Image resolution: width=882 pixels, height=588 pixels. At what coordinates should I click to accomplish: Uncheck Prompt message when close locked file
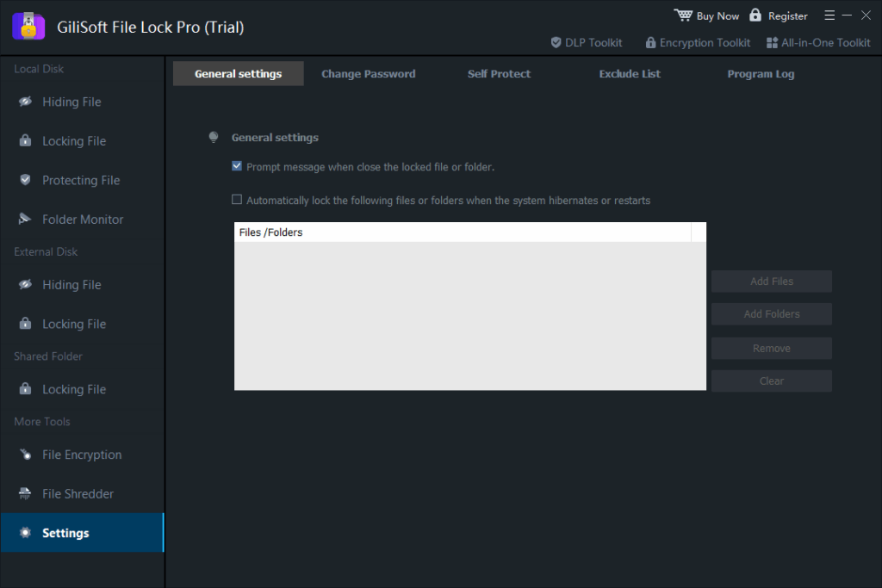click(x=237, y=167)
